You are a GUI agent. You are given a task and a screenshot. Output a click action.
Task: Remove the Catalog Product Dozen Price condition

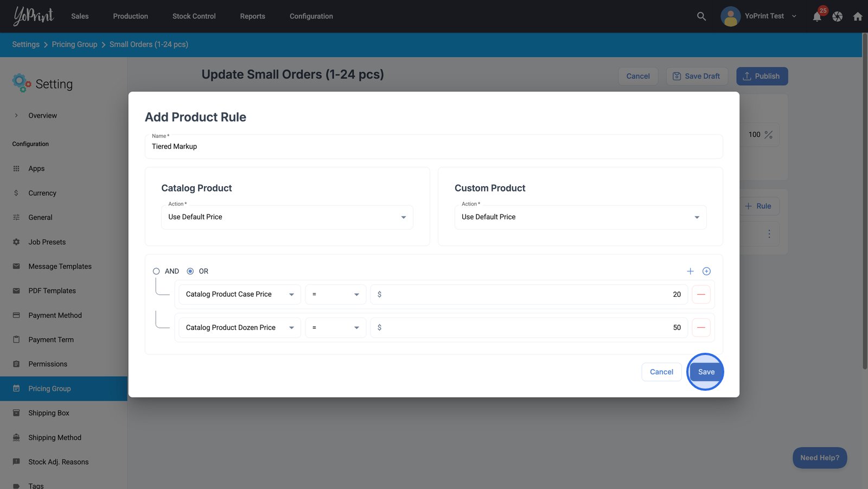(x=701, y=327)
